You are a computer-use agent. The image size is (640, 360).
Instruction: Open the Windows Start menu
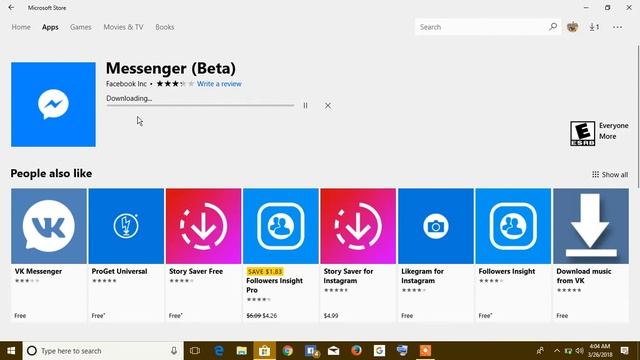click(11, 351)
